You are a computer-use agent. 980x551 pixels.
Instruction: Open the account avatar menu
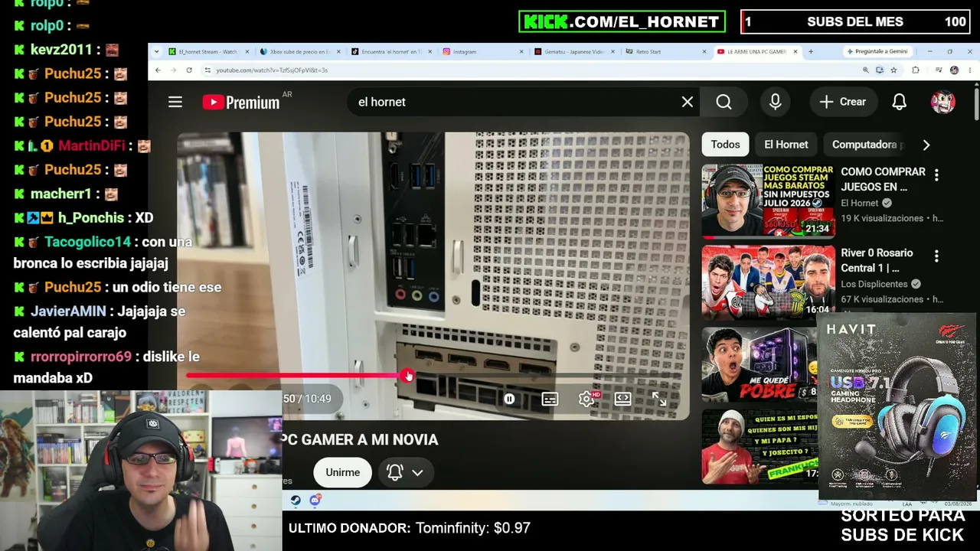click(942, 102)
